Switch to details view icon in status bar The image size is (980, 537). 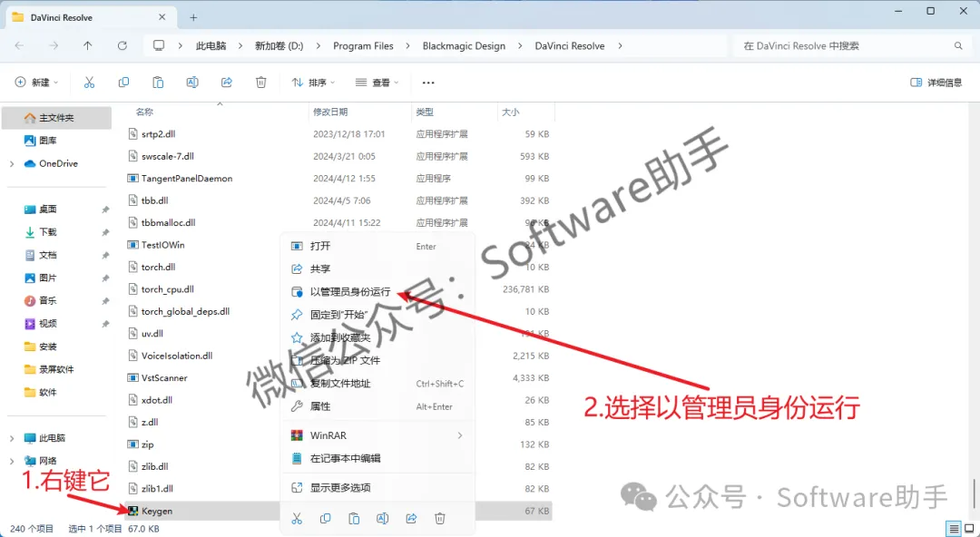(953, 528)
